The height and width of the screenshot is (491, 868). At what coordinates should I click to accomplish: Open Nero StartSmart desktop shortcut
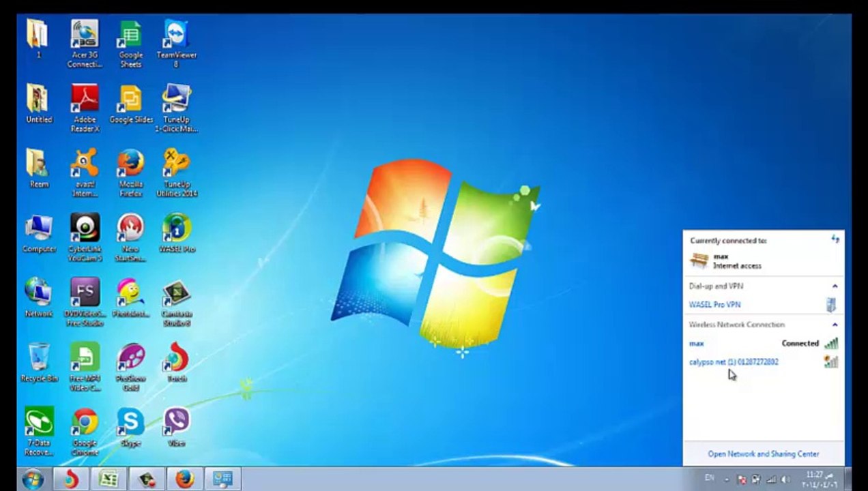(130, 238)
